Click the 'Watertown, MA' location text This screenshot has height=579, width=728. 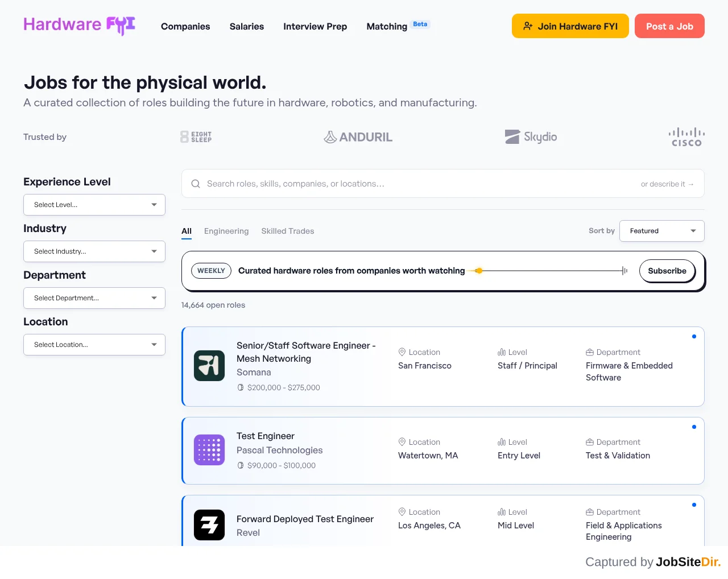click(428, 456)
